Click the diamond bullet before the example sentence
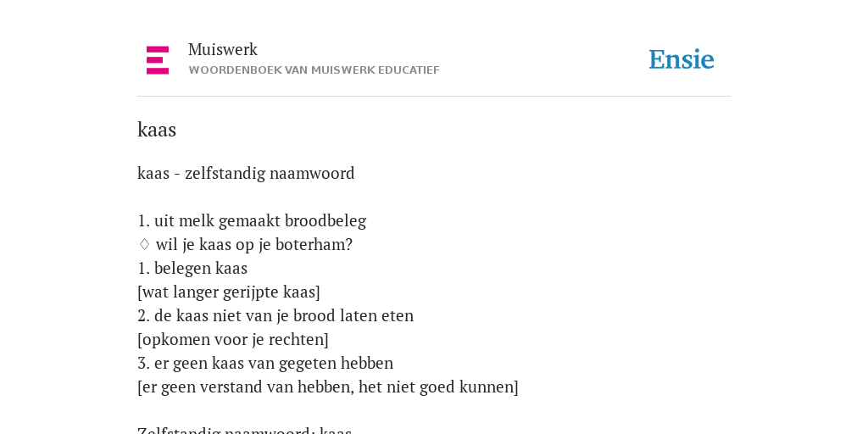This screenshot has height=434, width=868. 144,245
